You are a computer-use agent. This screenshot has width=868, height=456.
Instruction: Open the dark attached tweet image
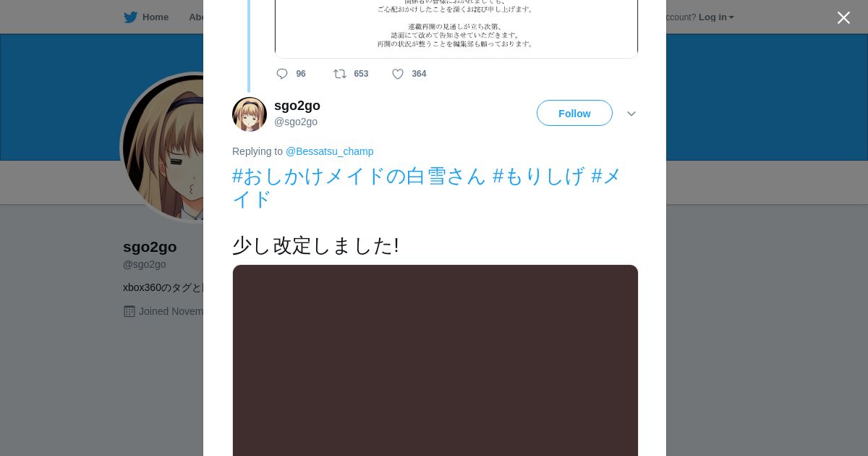tap(435, 360)
